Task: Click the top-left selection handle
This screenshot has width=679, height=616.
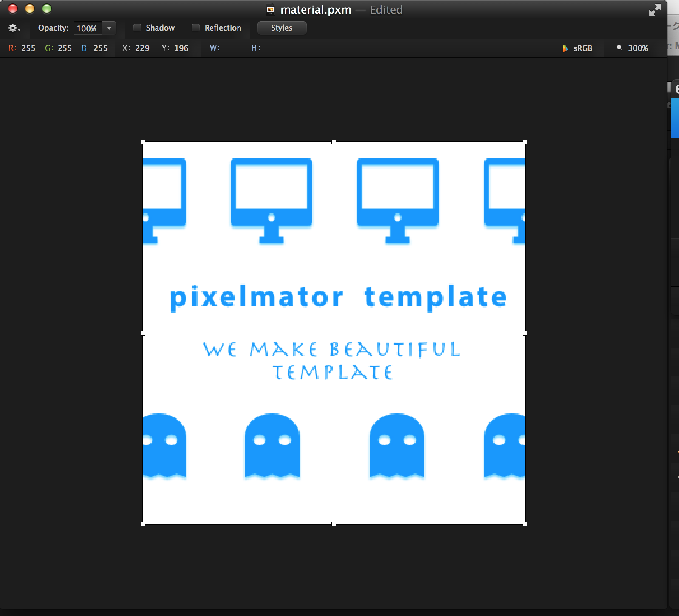Action: [143, 142]
